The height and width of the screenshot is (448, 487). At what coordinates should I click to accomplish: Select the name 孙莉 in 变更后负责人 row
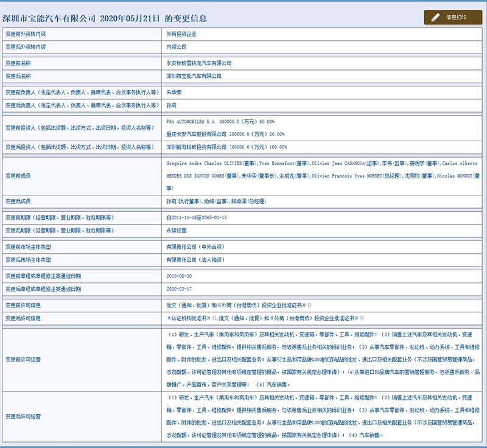click(172, 105)
